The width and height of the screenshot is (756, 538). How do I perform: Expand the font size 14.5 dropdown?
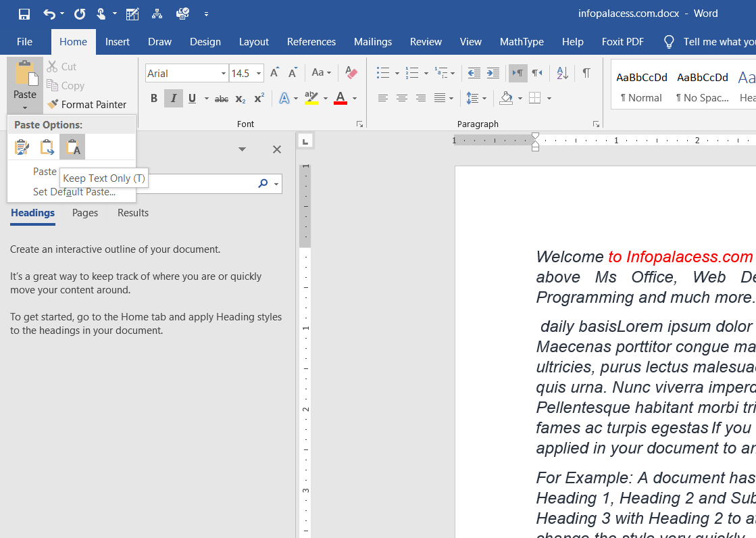point(259,74)
